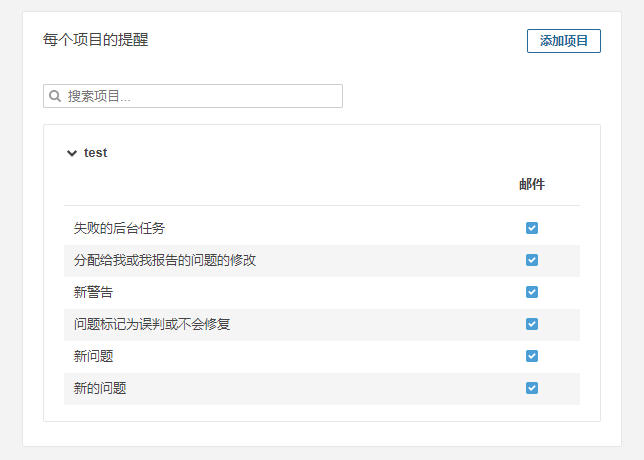Screen dimensions: 644x460
Task: Focus the 搜索项目 search field
Action: [x=193, y=96]
